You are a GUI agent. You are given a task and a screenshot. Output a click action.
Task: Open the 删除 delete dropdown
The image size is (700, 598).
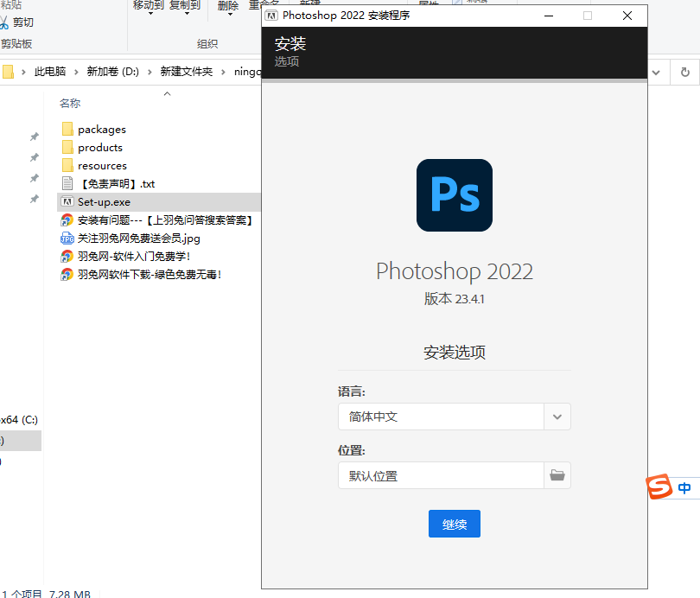228,8
